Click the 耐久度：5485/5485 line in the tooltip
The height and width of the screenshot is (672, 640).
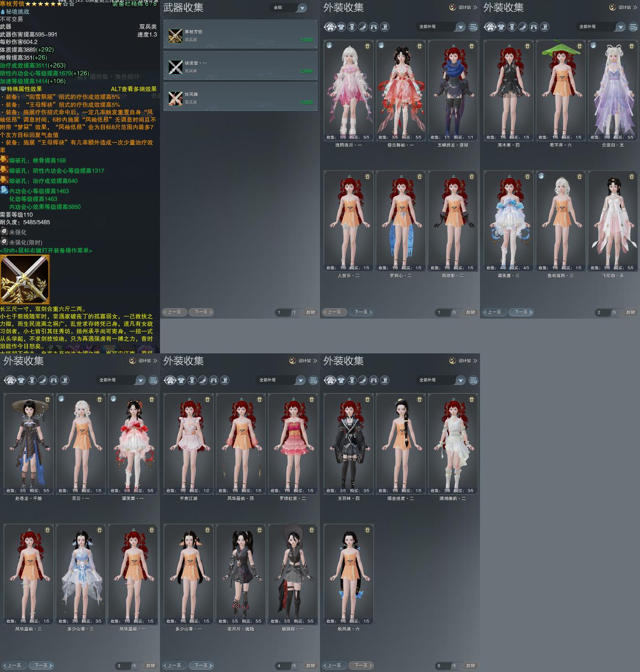(25, 222)
